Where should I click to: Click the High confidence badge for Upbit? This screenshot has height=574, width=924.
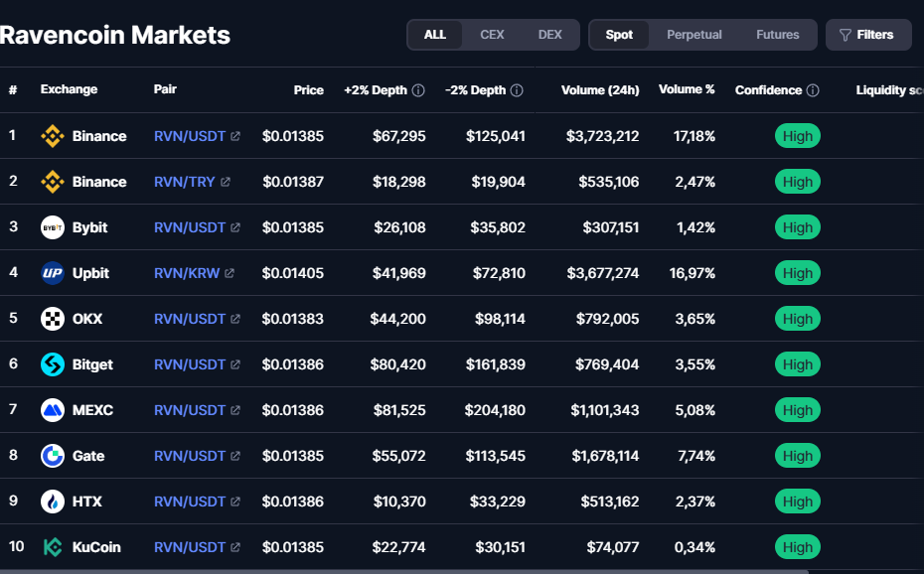[x=797, y=273]
